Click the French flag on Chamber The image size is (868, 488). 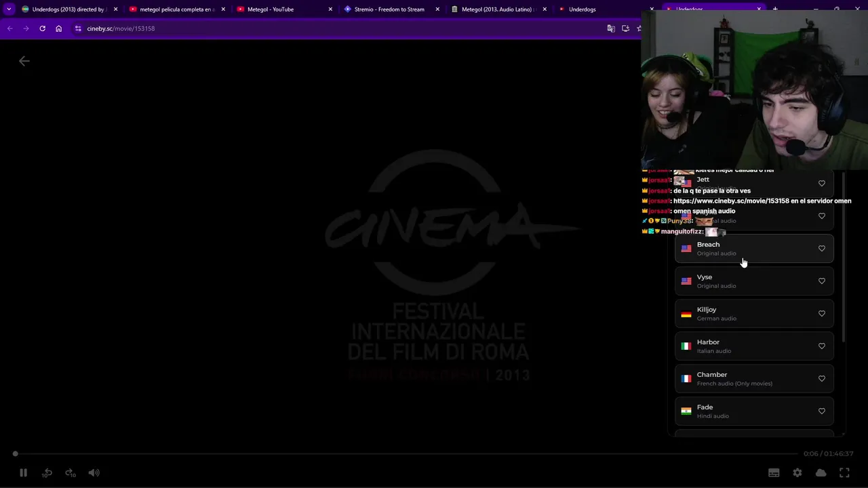(686, 379)
